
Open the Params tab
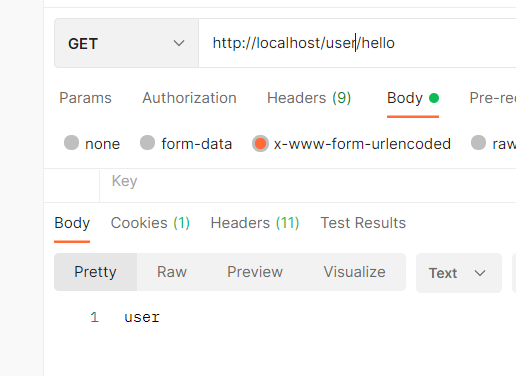pos(85,98)
